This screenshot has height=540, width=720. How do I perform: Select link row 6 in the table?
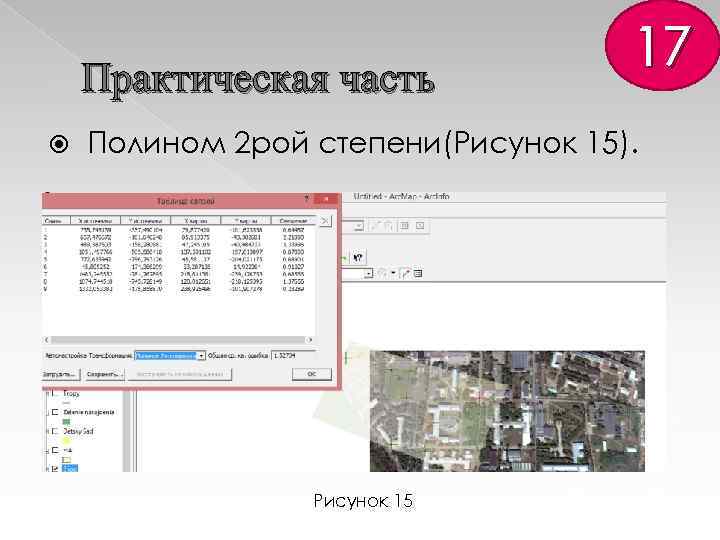pyautogui.click(x=178, y=267)
